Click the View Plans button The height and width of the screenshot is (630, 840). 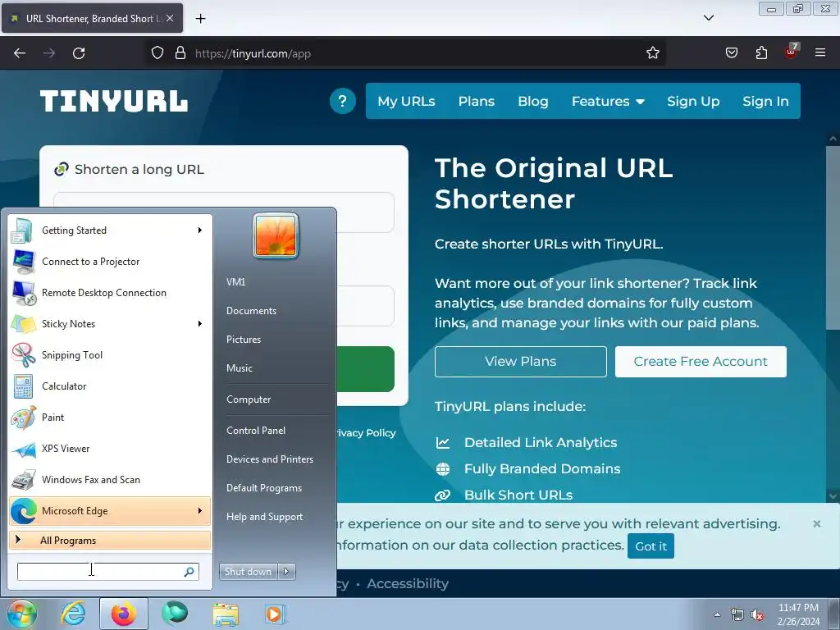520,362
